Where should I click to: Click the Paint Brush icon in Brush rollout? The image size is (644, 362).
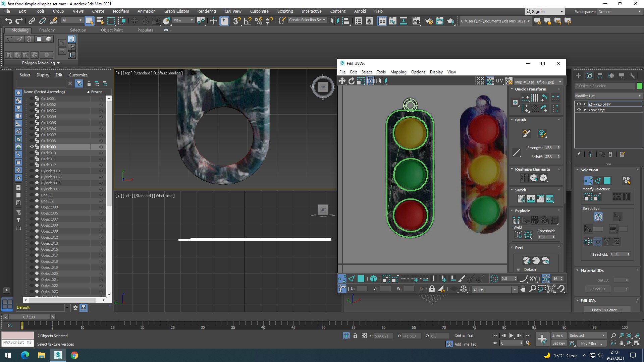pos(527,133)
